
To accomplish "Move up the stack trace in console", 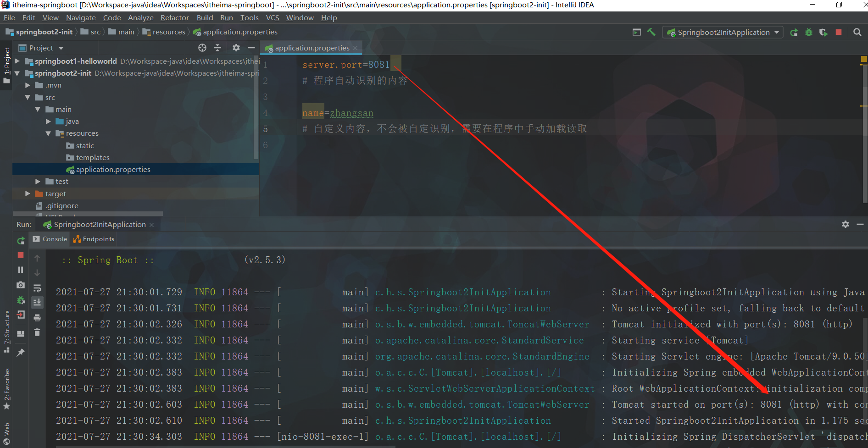I will 37,258.
